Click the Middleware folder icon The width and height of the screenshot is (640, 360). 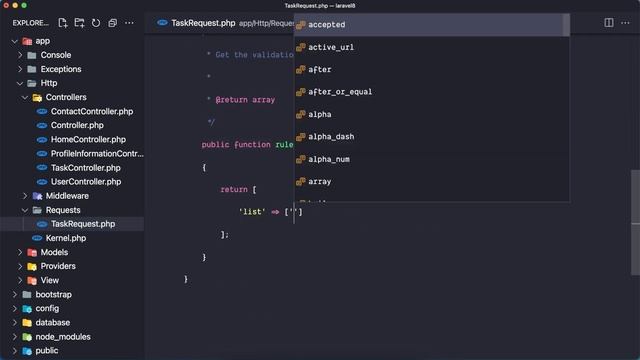(x=37, y=196)
